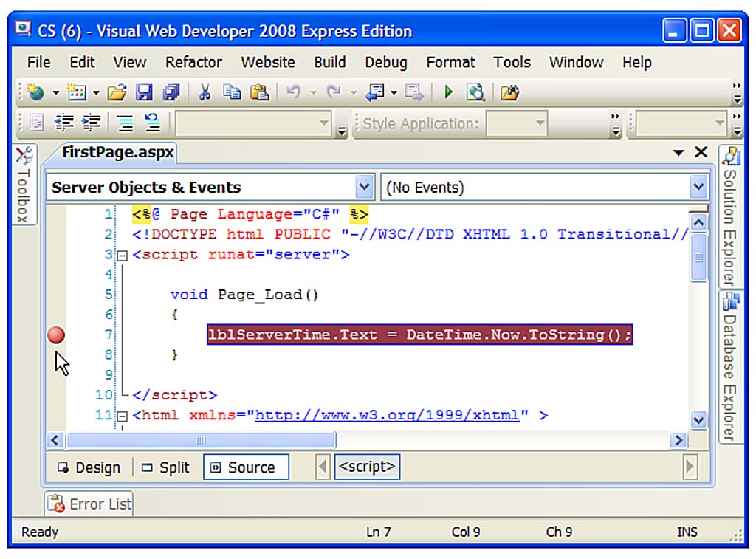Image resolution: width=756 pixels, height=559 pixels.
Task: Open the Refactor menu
Action: pyautogui.click(x=193, y=62)
